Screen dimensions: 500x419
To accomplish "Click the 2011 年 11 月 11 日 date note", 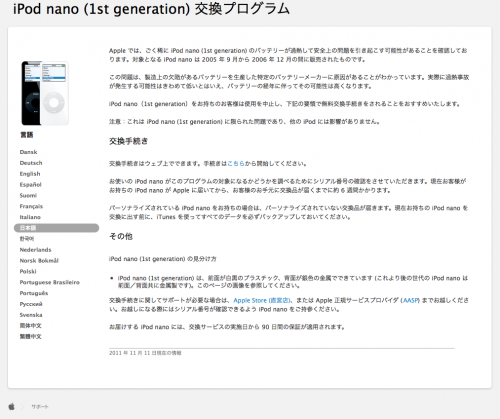I will [145, 353].
